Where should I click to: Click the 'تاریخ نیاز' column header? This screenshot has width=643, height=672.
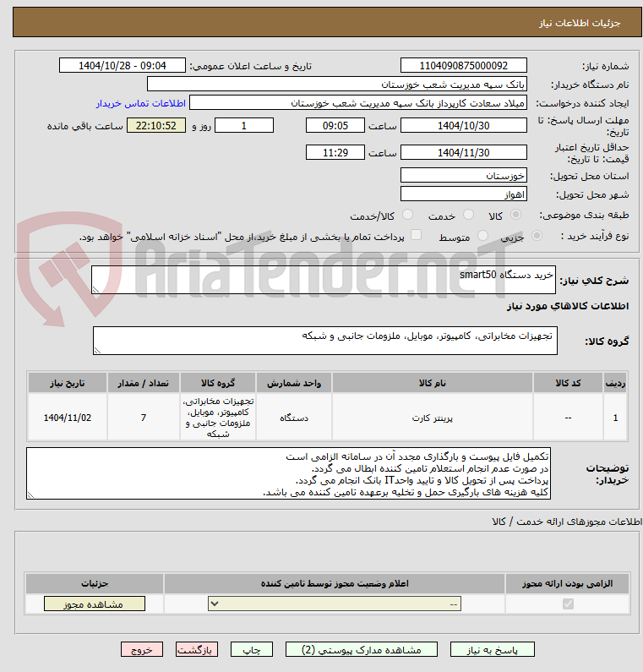tap(68, 383)
